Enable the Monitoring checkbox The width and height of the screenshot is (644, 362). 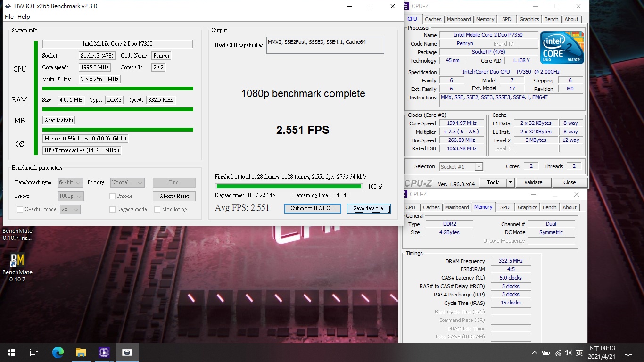tap(157, 209)
